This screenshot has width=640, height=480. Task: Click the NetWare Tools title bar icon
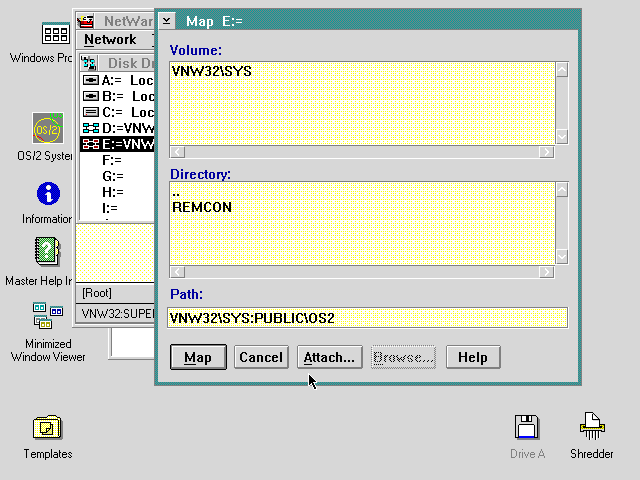(x=86, y=21)
